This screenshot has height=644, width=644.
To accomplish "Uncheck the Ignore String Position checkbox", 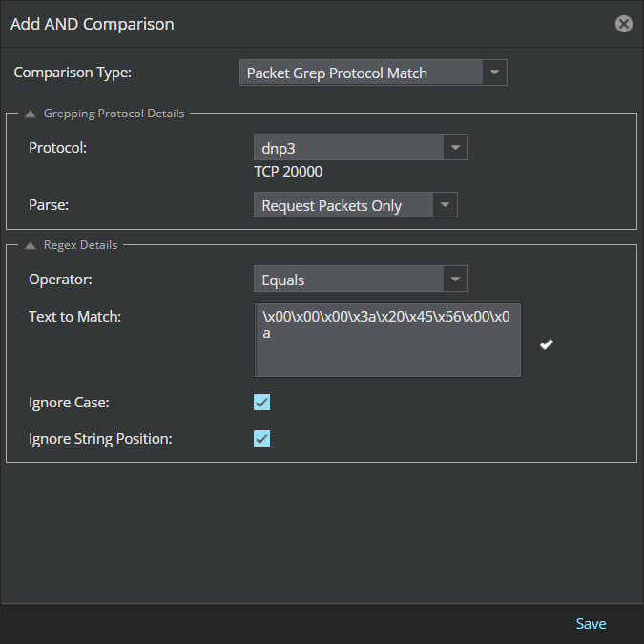I will click(x=261, y=439).
